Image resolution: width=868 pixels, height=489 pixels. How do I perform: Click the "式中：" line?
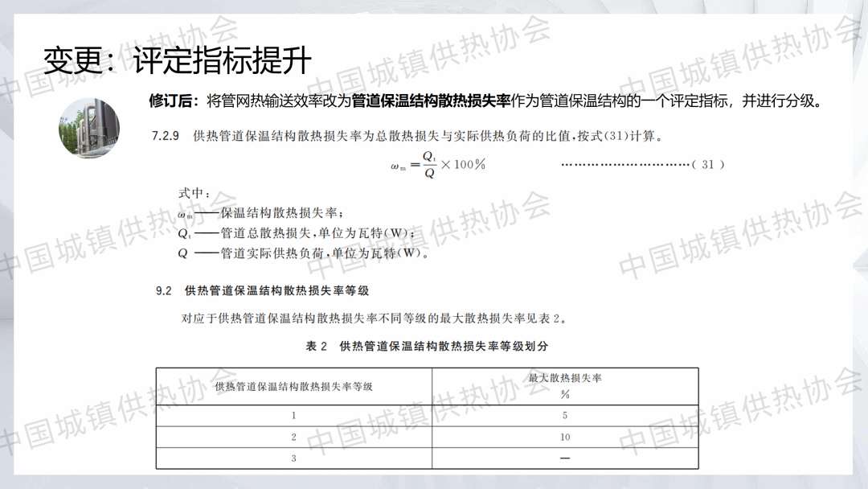coord(194,194)
